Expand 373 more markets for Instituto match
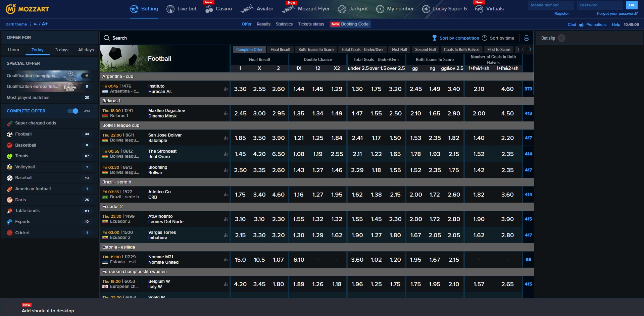 click(528, 89)
